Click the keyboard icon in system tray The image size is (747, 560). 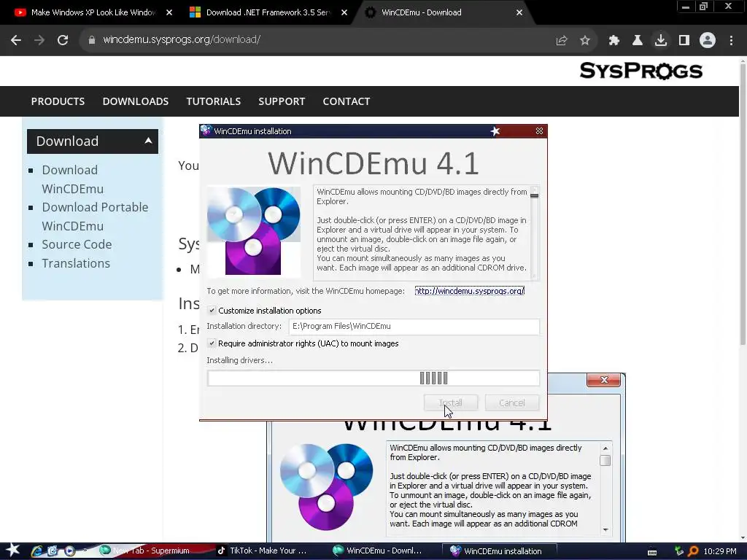(x=652, y=552)
